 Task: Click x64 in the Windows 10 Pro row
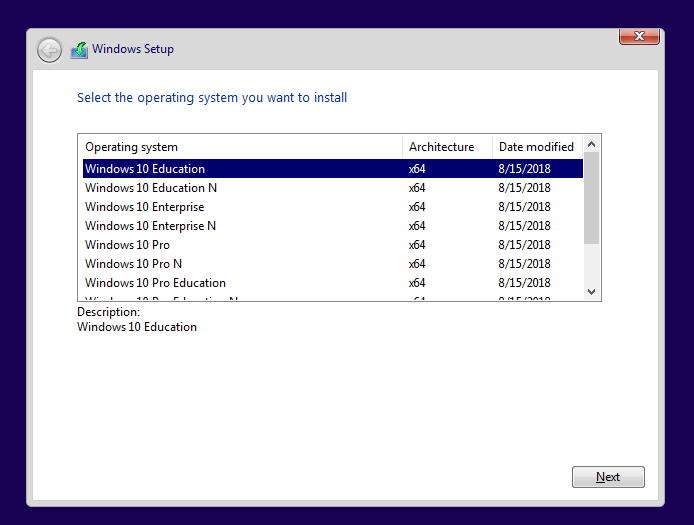(x=417, y=245)
